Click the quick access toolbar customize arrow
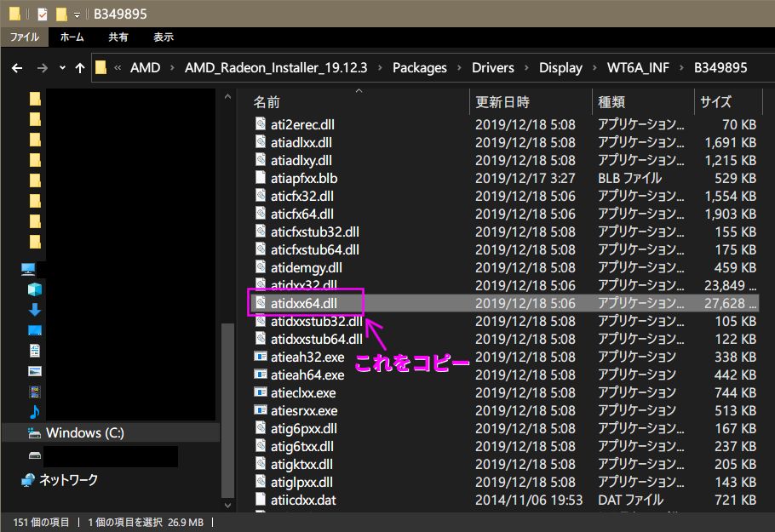 click(77, 14)
